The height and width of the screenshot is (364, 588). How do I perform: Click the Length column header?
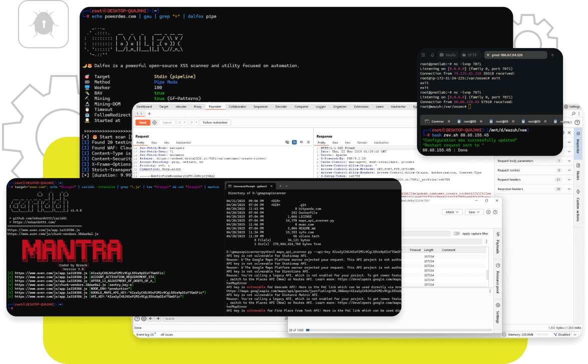pyautogui.click(x=429, y=250)
